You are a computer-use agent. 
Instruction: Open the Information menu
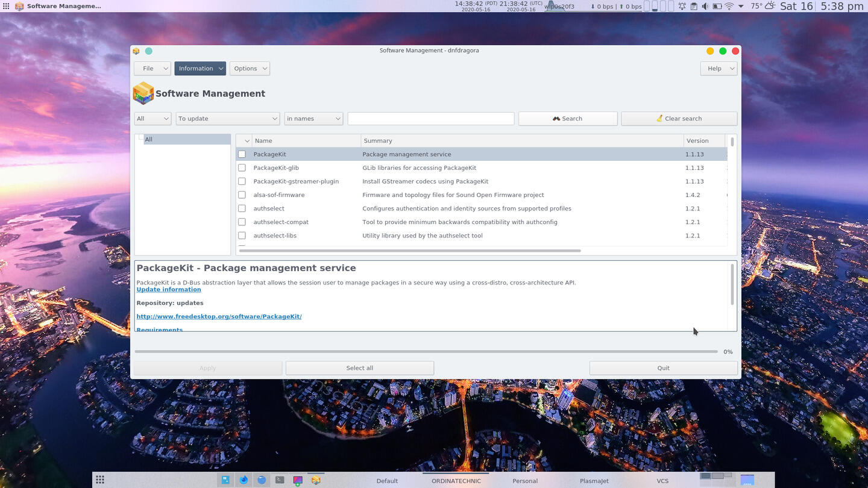coord(200,68)
